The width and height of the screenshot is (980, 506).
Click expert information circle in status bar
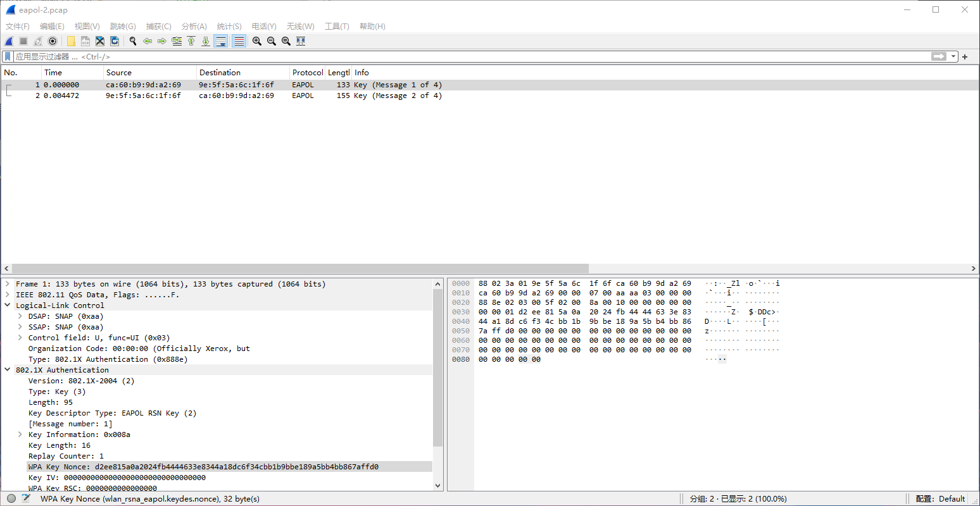[11, 498]
